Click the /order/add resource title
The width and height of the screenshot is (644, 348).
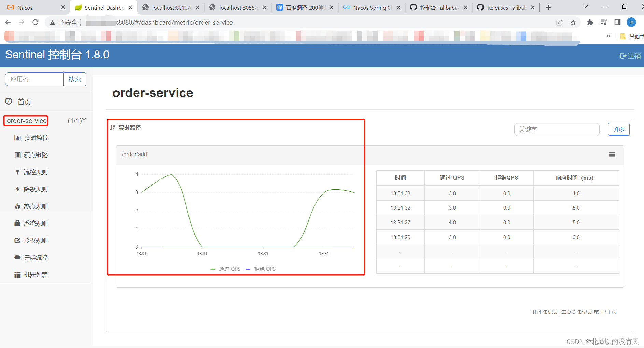[x=135, y=155]
